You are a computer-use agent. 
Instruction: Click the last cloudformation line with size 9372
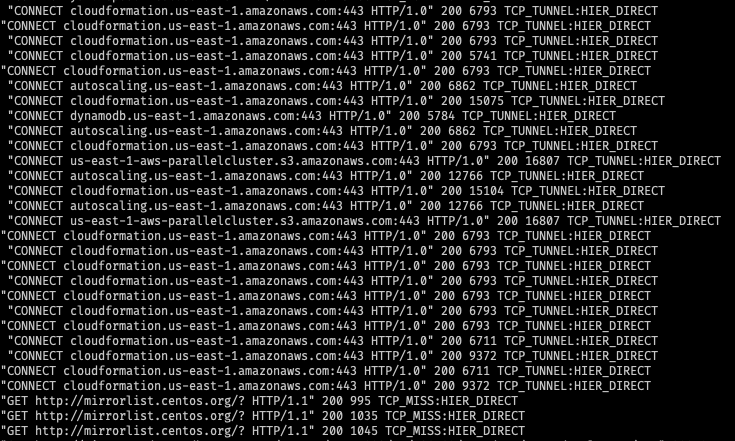tap(325, 386)
